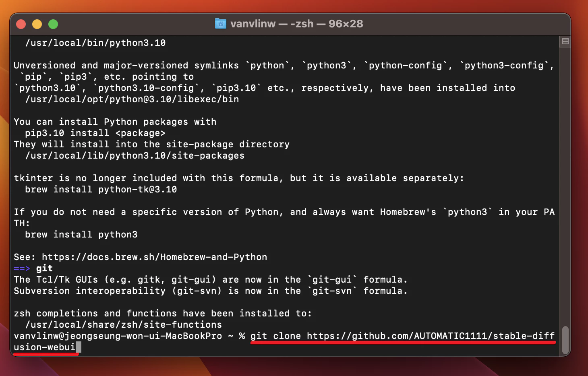Click 'They will install into the site-package directory'

[152, 144]
